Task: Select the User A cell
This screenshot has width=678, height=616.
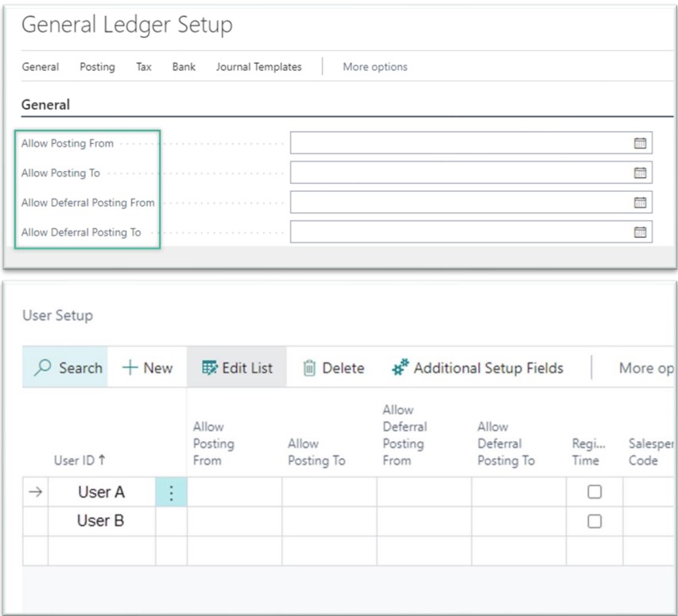Action: 102,492
